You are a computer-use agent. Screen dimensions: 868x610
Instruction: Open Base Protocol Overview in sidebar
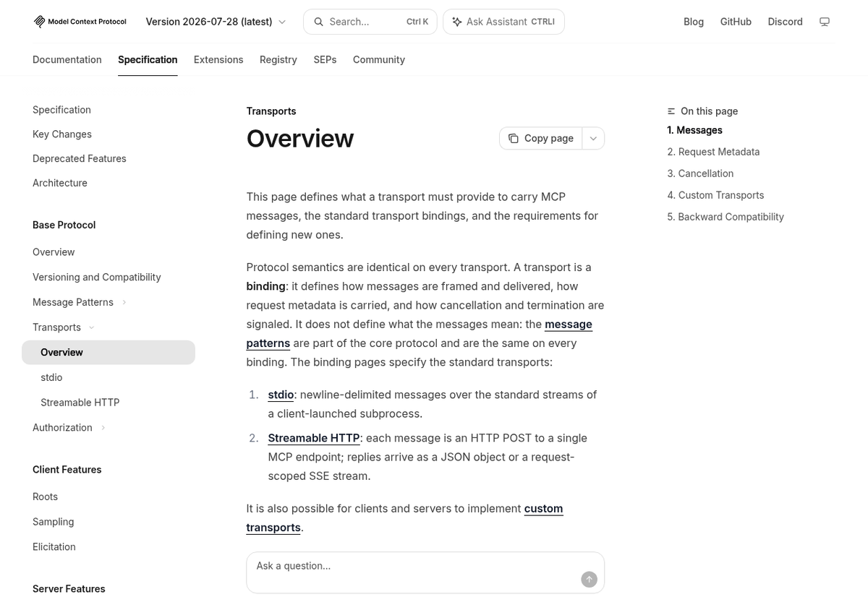pyautogui.click(x=54, y=252)
